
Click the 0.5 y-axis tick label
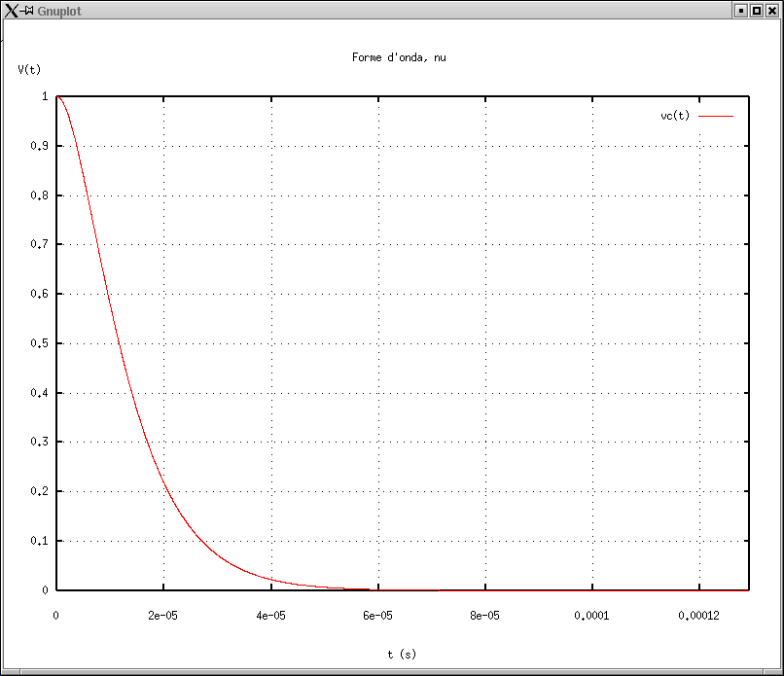pyautogui.click(x=42, y=343)
